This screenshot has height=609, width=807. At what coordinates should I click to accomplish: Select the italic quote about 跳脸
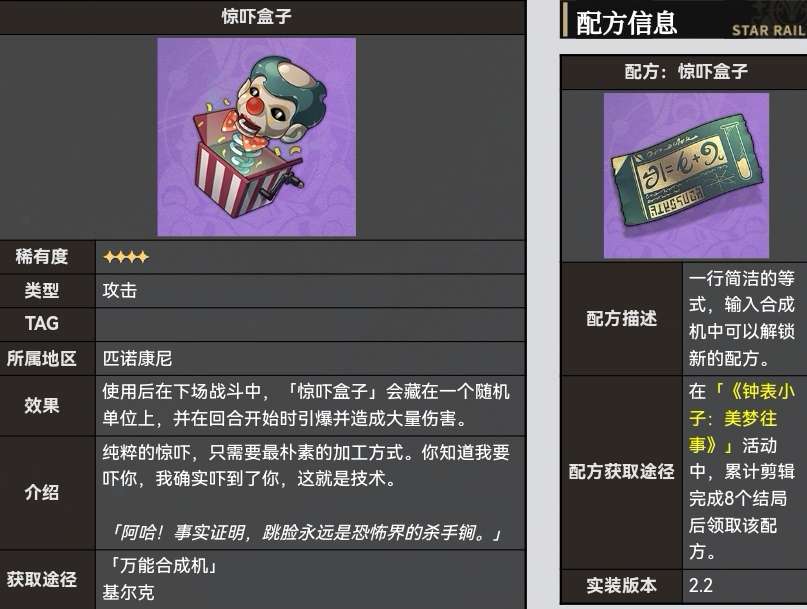pyautogui.click(x=307, y=532)
